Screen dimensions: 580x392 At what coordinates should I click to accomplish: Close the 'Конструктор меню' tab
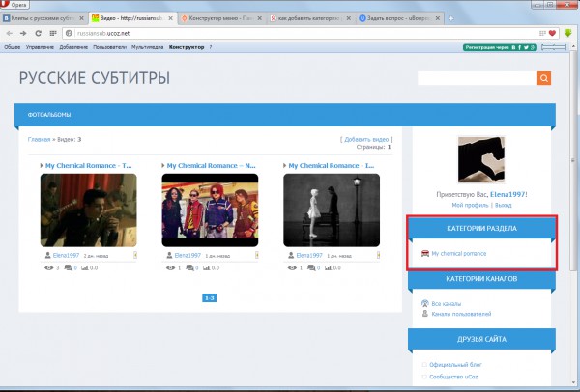[260, 18]
